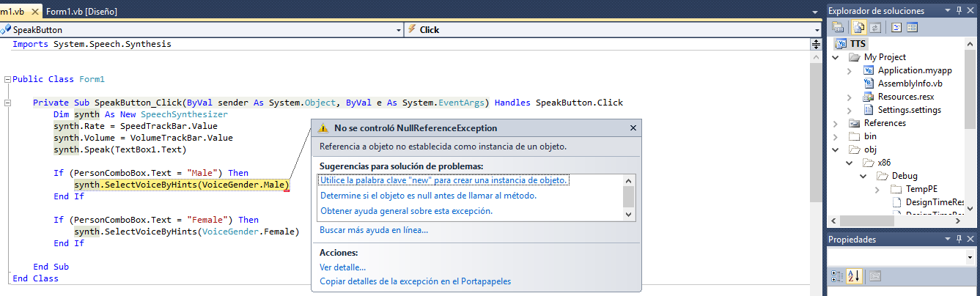This screenshot has width=980, height=296.
Task: Click the code editor vertical scrollbar
Action: [816, 173]
